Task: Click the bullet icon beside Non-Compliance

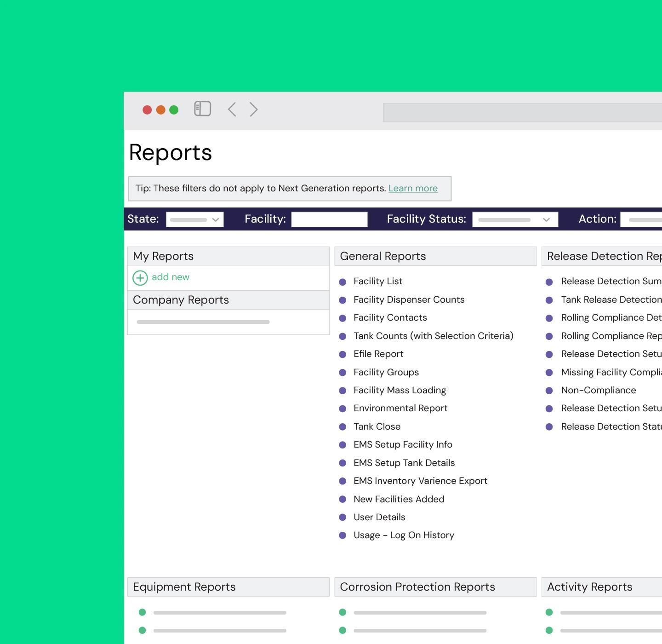Action: (x=549, y=391)
